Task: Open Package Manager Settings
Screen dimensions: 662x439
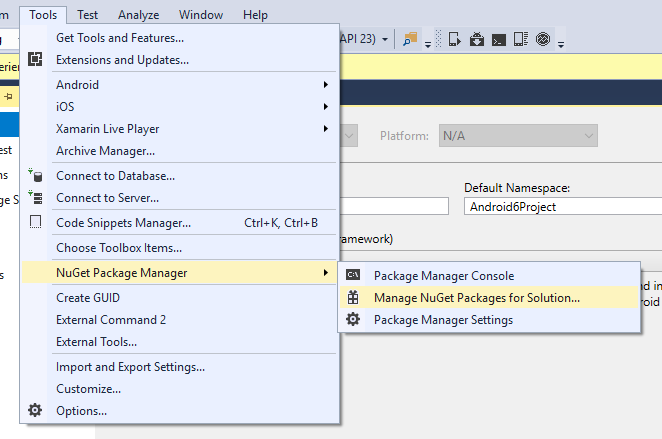Action: point(489,320)
